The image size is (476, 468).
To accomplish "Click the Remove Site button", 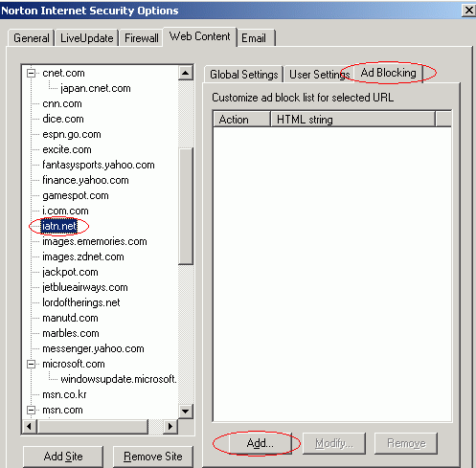I will [153, 457].
